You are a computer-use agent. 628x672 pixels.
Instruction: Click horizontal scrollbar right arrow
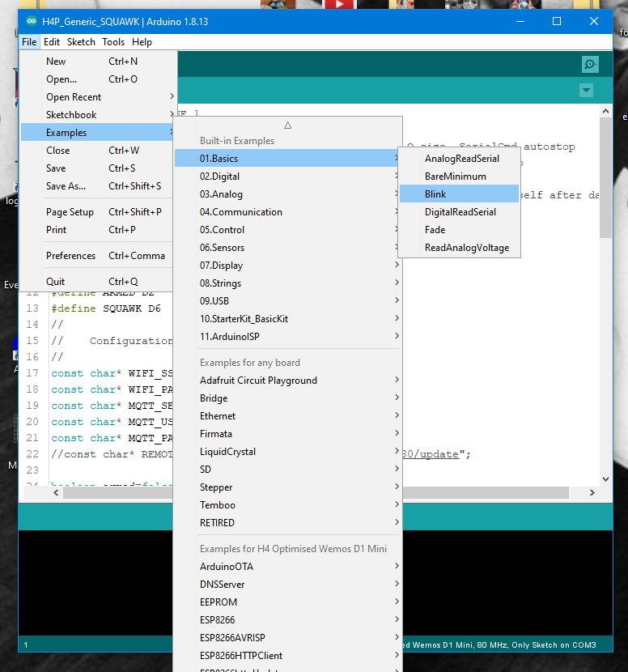click(x=592, y=493)
